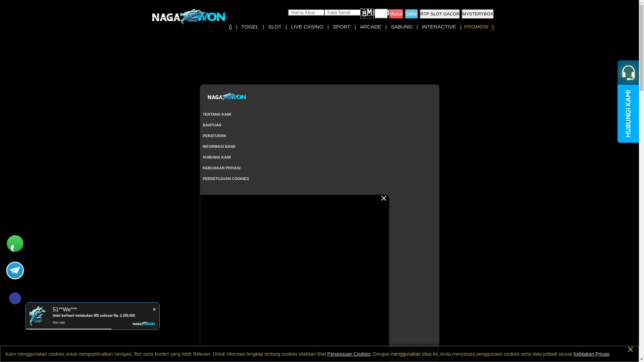Open the TOGEL menu
Image resolution: width=644 pixels, height=362 pixels.
click(250, 27)
